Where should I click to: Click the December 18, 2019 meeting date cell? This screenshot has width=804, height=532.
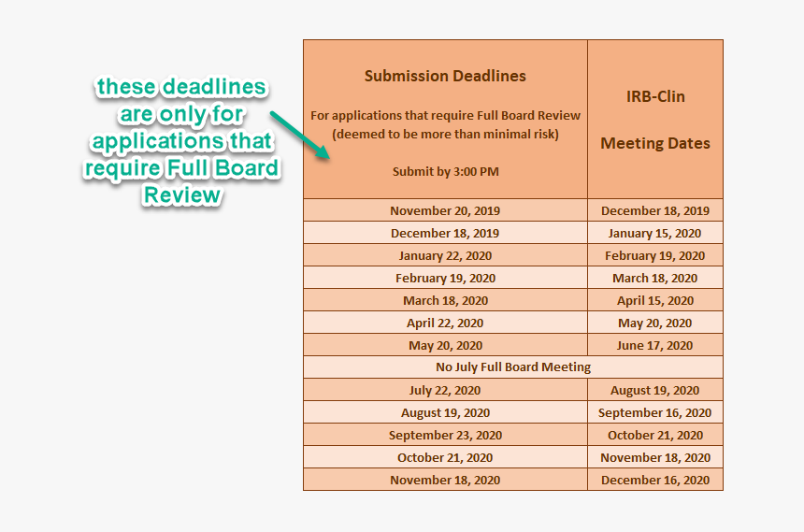[654, 210]
